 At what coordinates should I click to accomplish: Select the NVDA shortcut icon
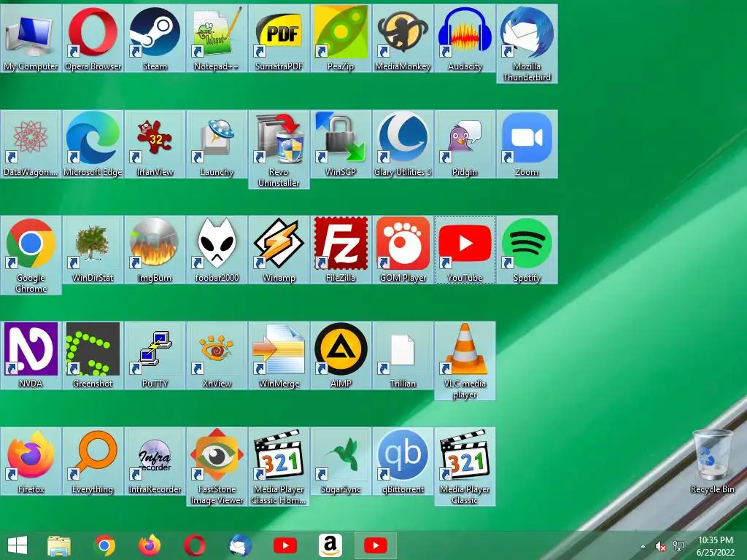point(31,355)
